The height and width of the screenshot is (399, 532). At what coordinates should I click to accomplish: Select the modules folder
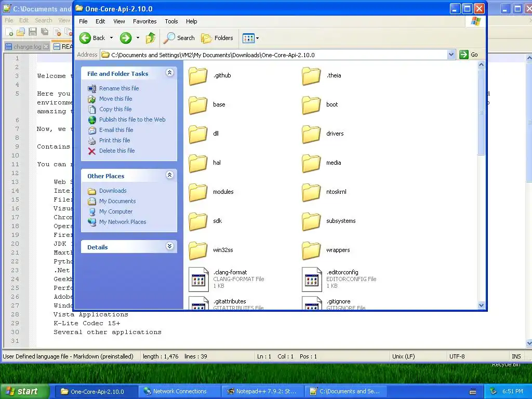(x=211, y=192)
